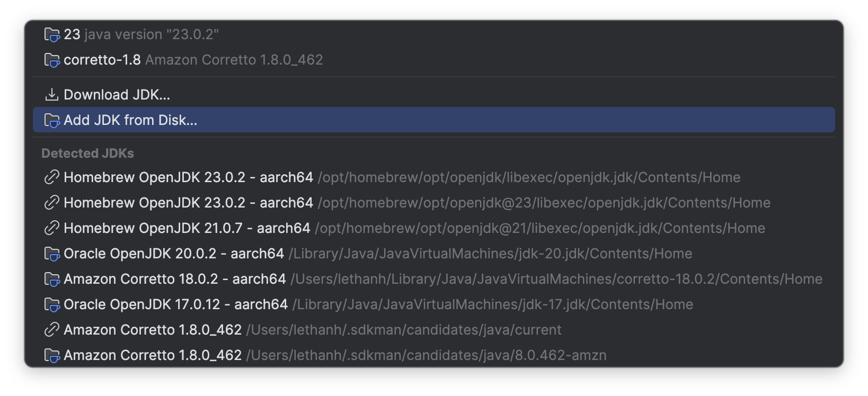Select Amazon Corretto 18.0.2 detected JDK
The width and height of the screenshot is (868, 396).
coord(175,278)
